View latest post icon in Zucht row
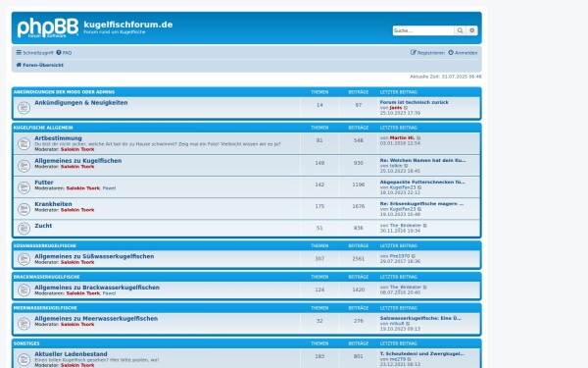The height and width of the screenshot is (368, 588). [425, 226]
